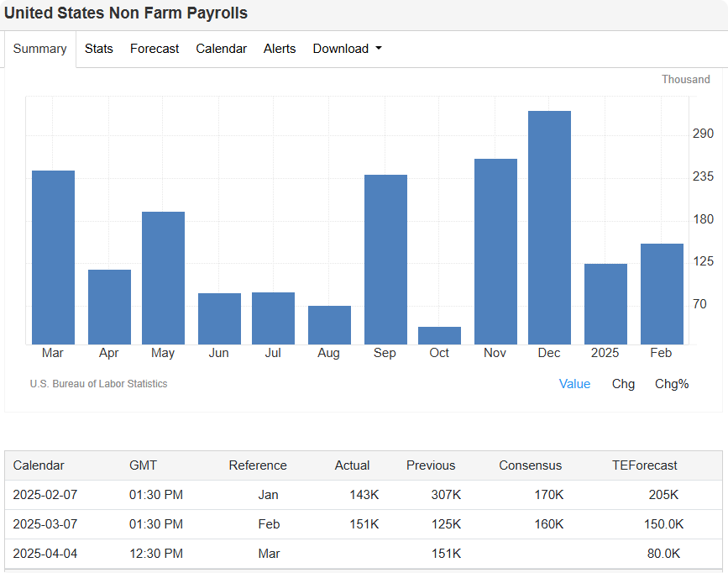Go to the Calendar tab
The height and width of the screenshot is (573, 728).
click(x=221, y=49)
